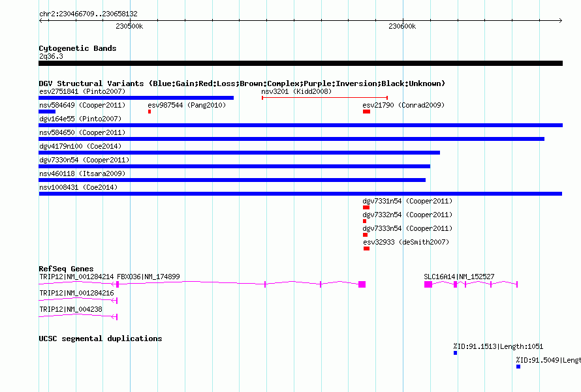Select the esv987544 (Pang2010) red marker

tap(149, 112)
